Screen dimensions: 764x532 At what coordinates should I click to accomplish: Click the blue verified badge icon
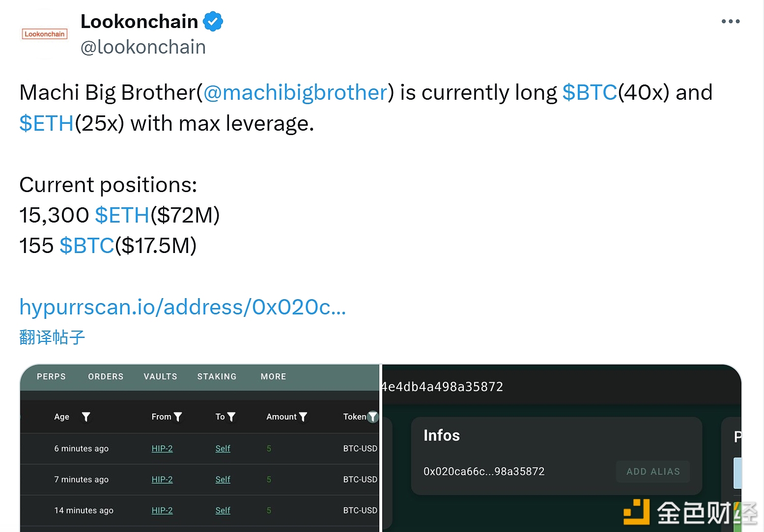(213, 22)
